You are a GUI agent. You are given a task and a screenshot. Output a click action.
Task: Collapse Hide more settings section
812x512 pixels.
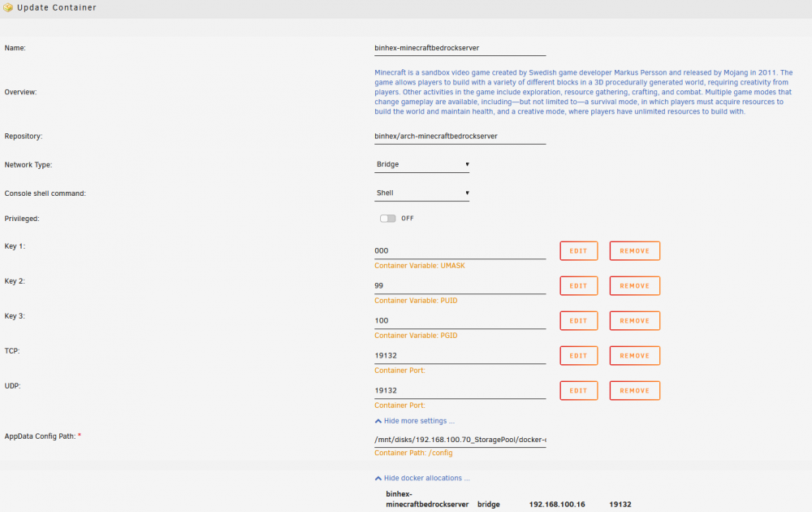click(414, 421)
